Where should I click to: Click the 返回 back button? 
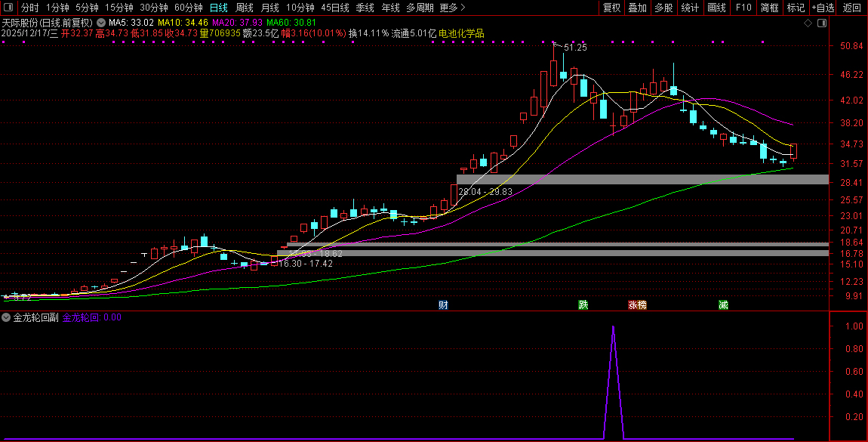click(852, 8)
